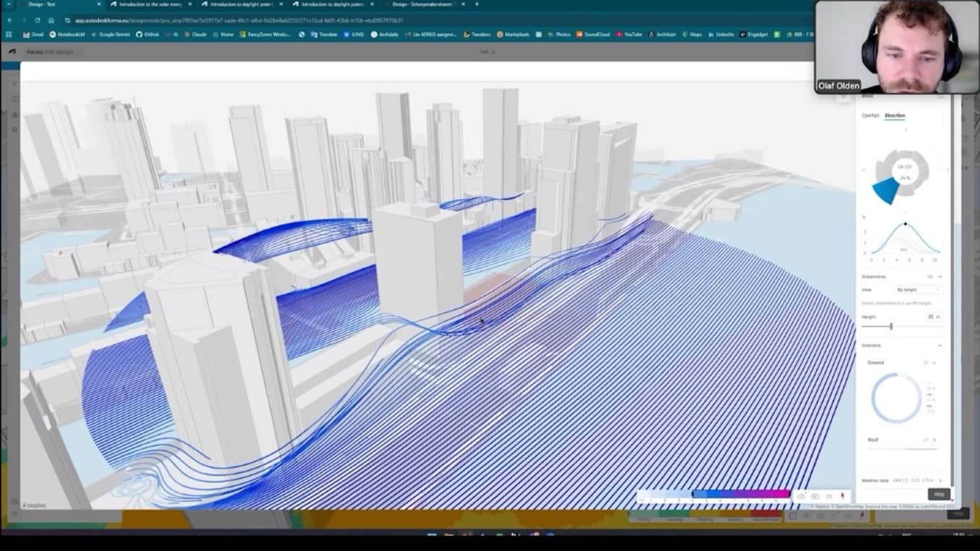Screen dimensions: 980x551
Task: Open the Gmail bookmark
Action: point(33,34)
